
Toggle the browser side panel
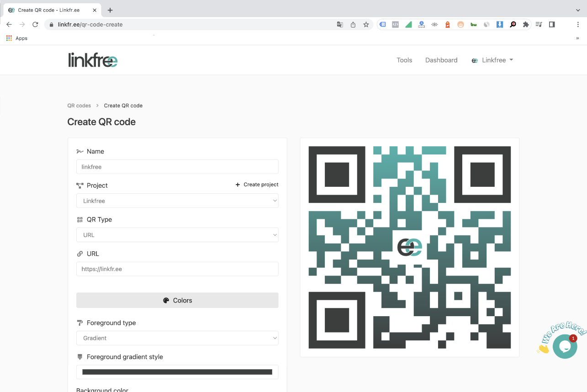(552, 25)
